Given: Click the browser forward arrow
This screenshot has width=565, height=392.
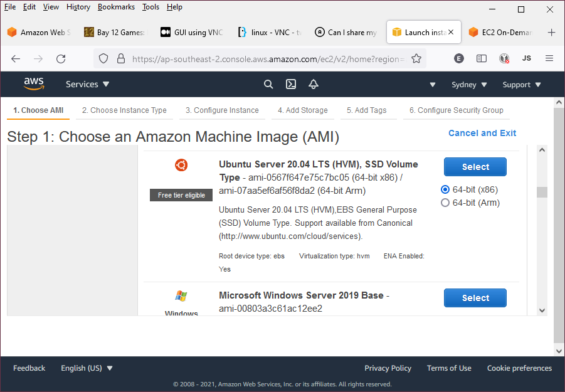Looking at the screenshot, I should pos(38,59).
